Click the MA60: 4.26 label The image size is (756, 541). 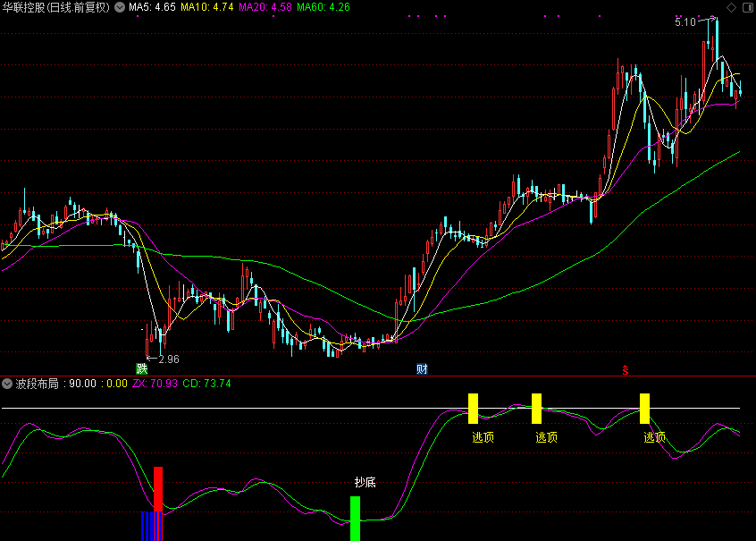(x=323, y=7)
